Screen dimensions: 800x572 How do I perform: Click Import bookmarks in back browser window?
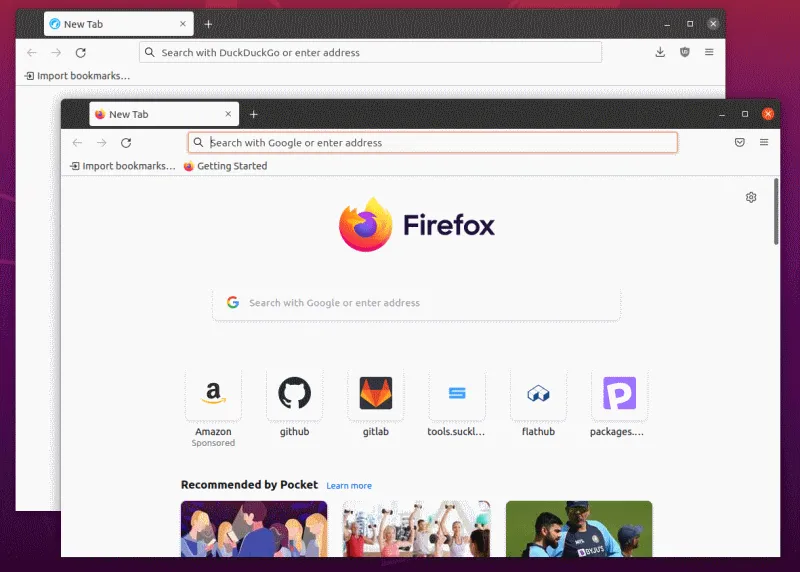(x=78, y=76)
